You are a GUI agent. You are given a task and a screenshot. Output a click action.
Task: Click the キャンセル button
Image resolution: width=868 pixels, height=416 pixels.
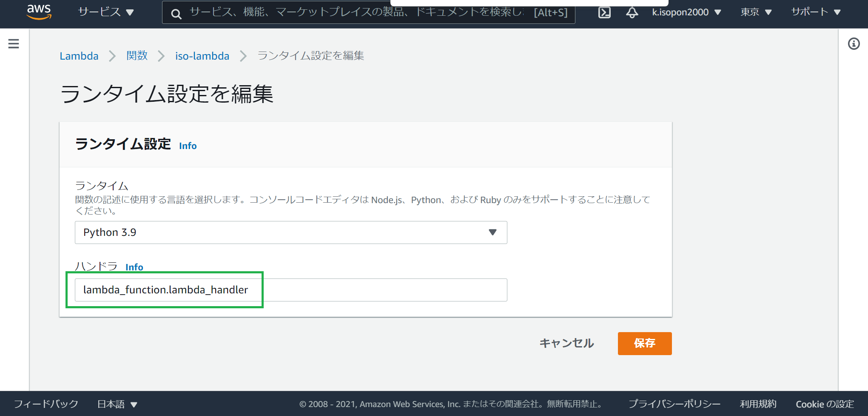566,343
